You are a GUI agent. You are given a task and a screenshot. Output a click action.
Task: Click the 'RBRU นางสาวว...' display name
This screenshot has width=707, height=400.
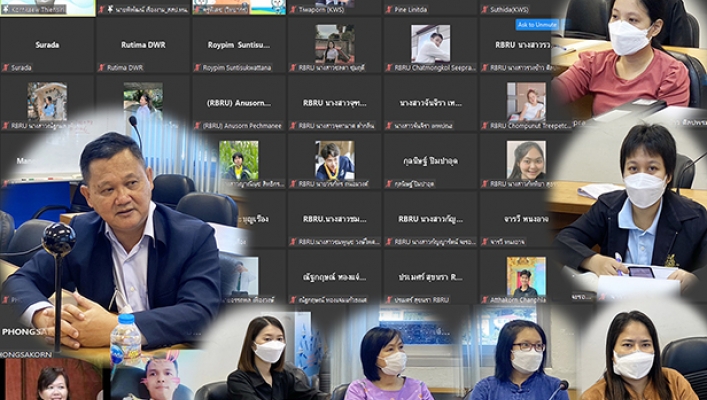coord(523,45)
